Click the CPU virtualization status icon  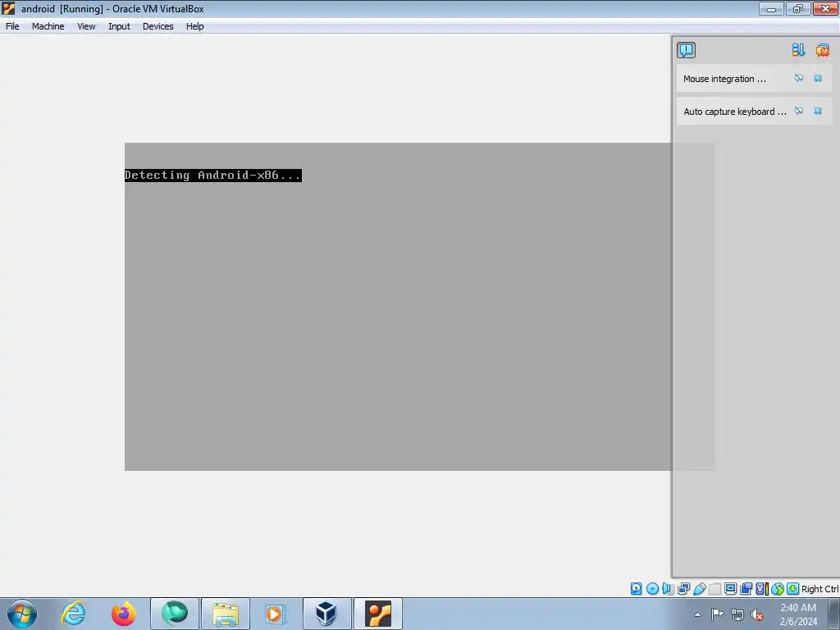pyautogui.click(x=761, y=589)
